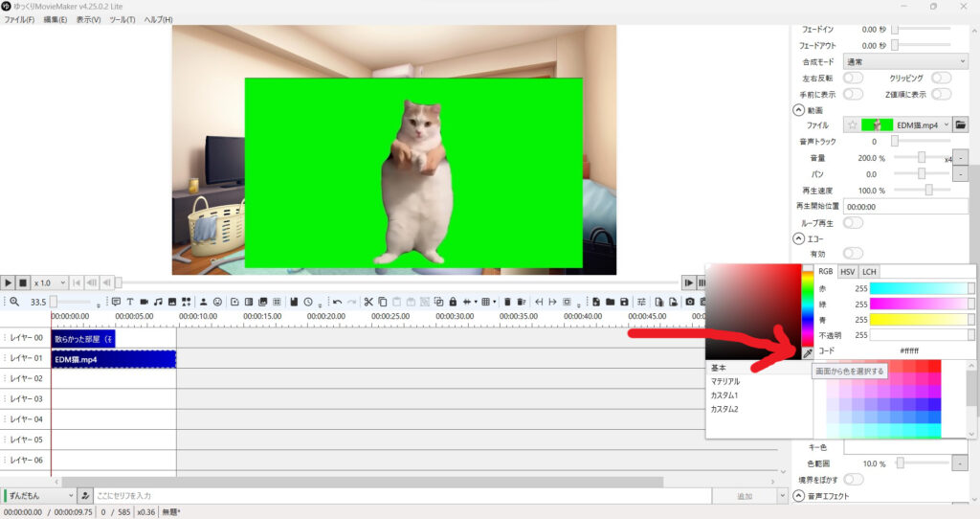
Task: Add an audio item with the music note icon
Action: (158, 302)
